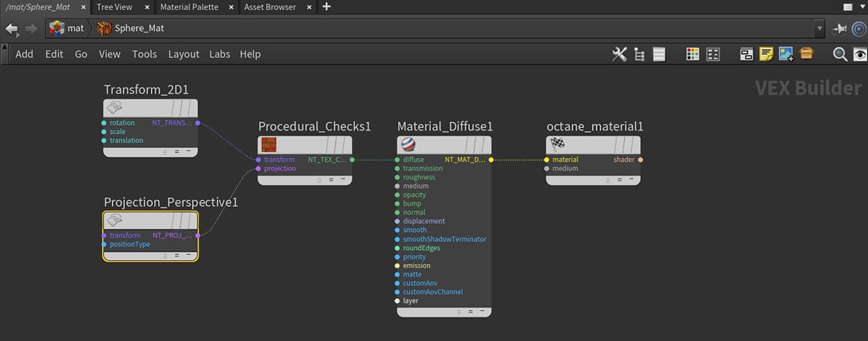This screenshot has height=341, width=868.
Task: Add a yellow sticky note
Action: click(x=766, y=54)
